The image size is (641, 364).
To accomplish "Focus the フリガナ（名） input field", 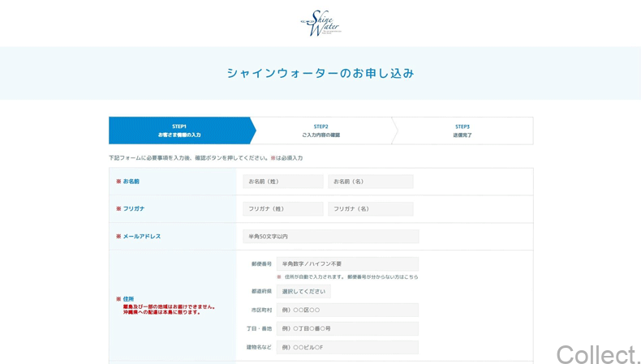I will pyautogui.click(x=370, y=209).
